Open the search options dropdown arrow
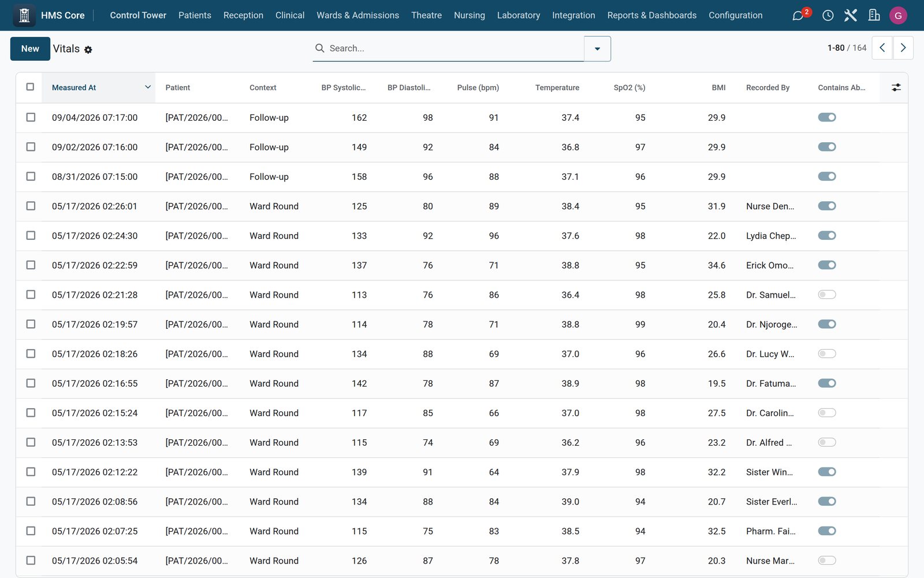The image size is (924, 578). [598, 49]
